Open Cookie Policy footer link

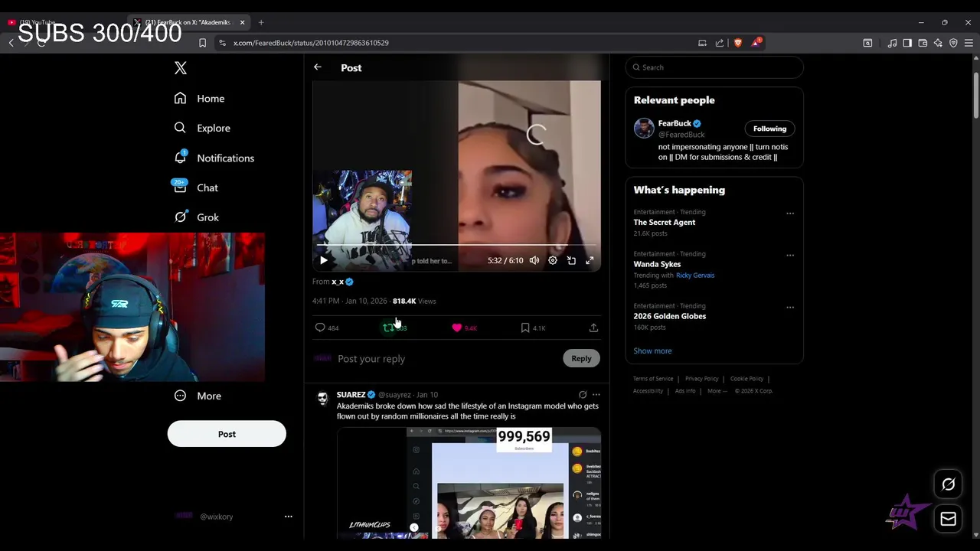click(746, 379)
